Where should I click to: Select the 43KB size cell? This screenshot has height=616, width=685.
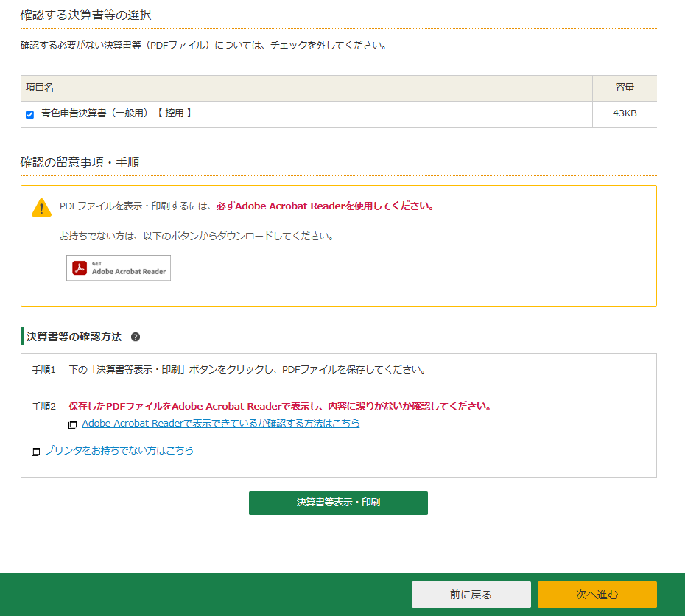click(625, 114)
